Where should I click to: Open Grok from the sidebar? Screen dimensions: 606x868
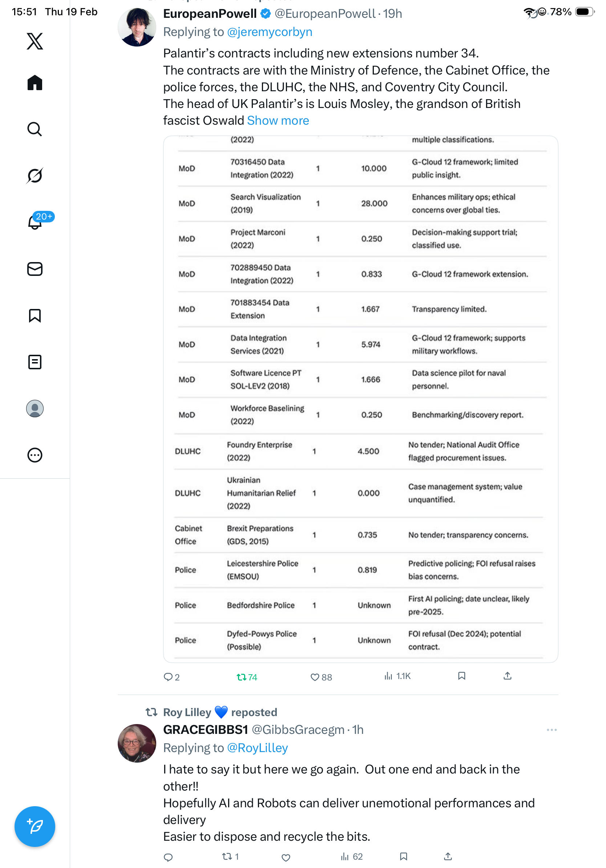[35, 176]
